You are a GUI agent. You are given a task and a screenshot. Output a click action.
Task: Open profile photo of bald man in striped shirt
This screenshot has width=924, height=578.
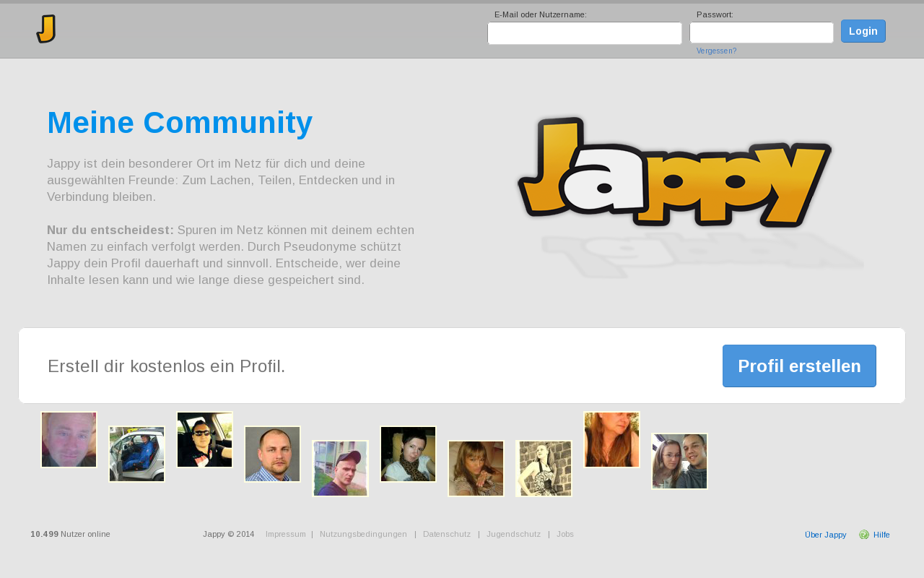coord(272,454)
